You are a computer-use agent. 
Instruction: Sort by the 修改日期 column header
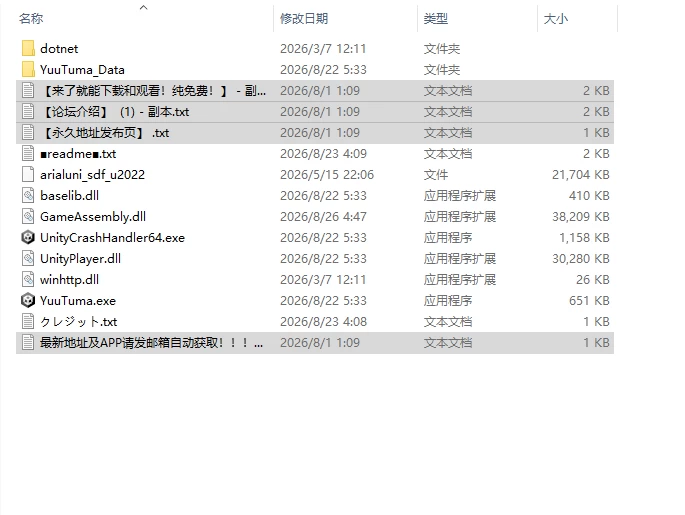(x=304, y=19)
